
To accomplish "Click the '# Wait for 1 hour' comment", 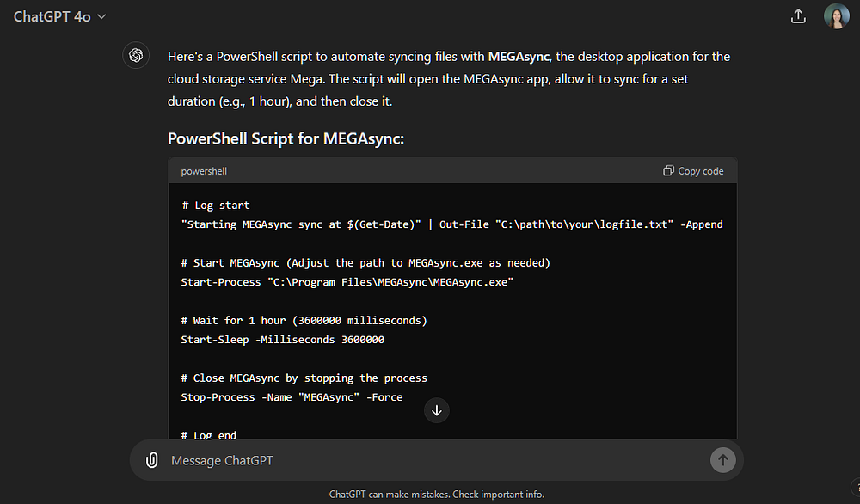I will pos(304,320).
